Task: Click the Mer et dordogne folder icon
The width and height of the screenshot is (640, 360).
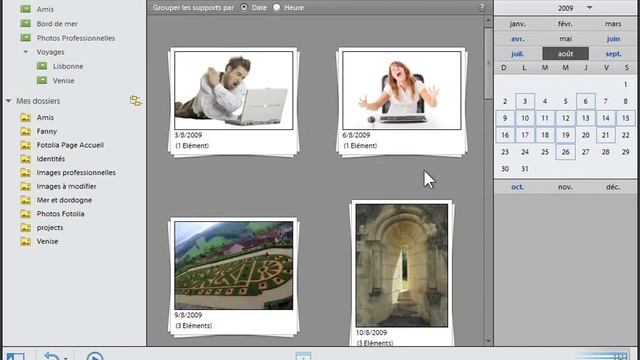Action: [x=25, y=200]
